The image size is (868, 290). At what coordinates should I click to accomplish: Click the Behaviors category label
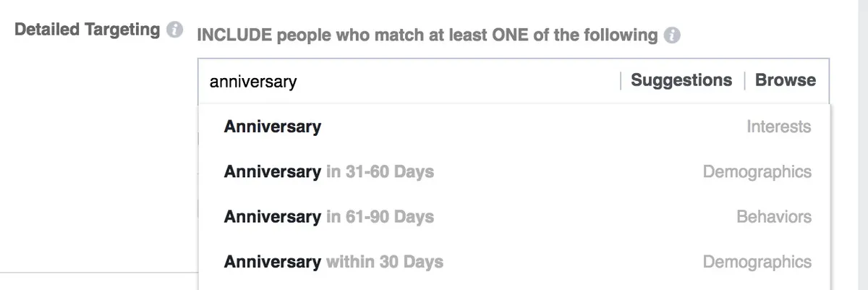[x=773, y=217]
